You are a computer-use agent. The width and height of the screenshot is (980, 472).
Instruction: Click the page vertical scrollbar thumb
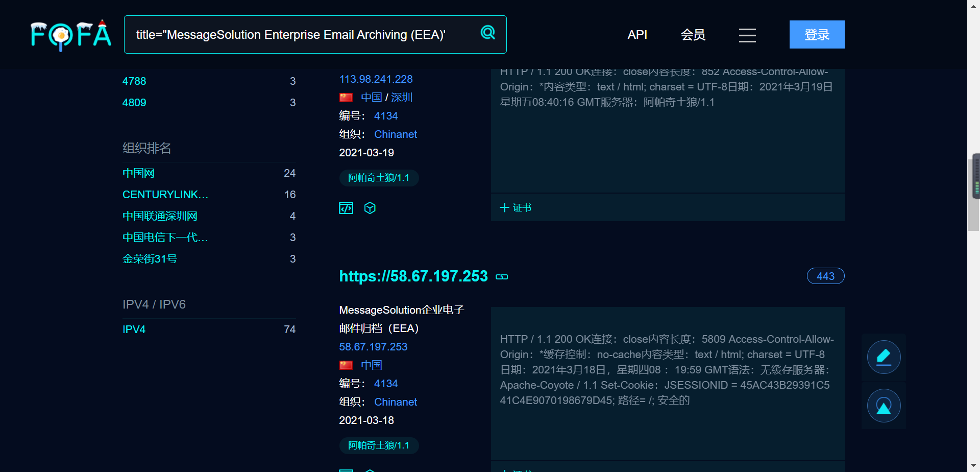(x=974, y=192)
